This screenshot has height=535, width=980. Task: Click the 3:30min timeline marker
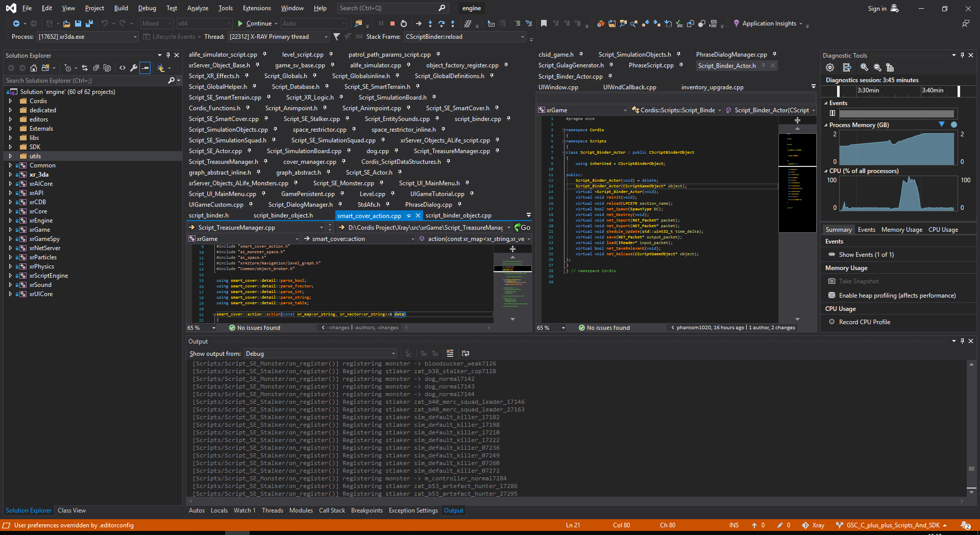click(x=868, y=90)
